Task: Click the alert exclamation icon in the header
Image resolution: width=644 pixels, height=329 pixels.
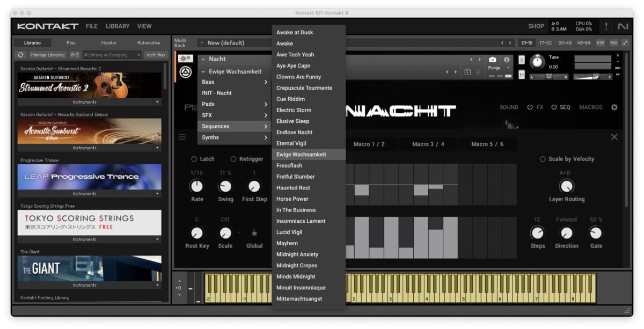Action: point(606,26)
